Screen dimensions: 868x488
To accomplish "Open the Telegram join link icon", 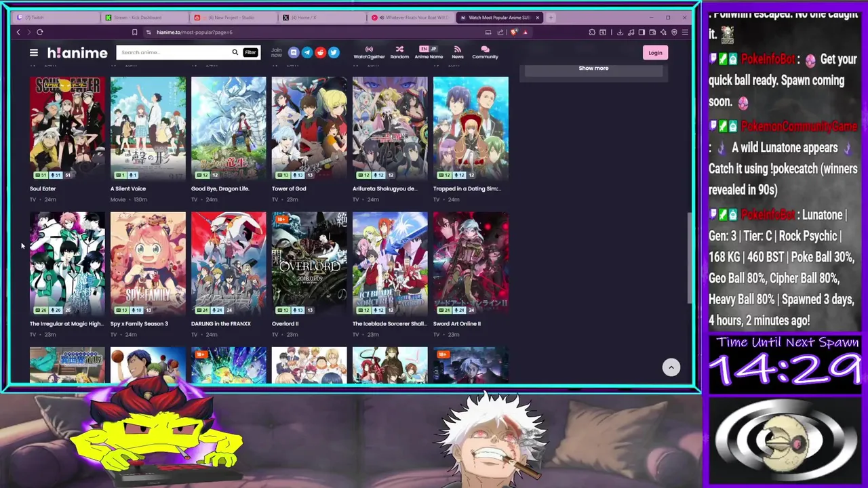I will click(307, 52).
